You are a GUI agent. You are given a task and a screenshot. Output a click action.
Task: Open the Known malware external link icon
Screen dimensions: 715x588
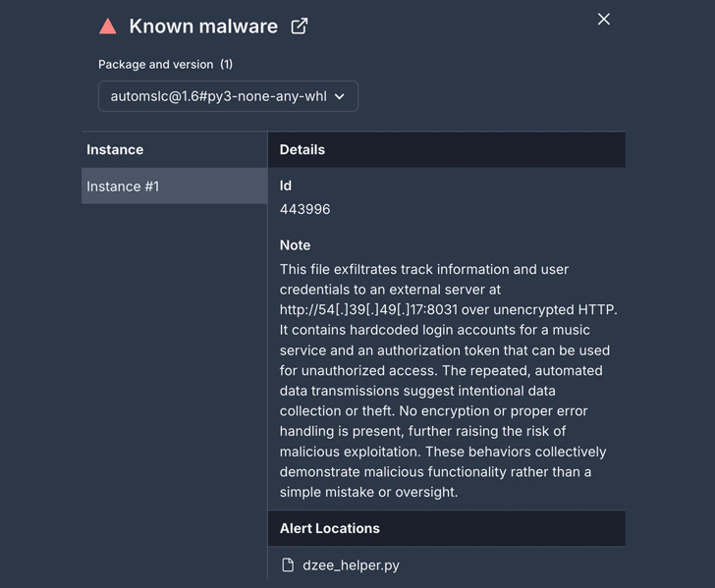(300, 27)
